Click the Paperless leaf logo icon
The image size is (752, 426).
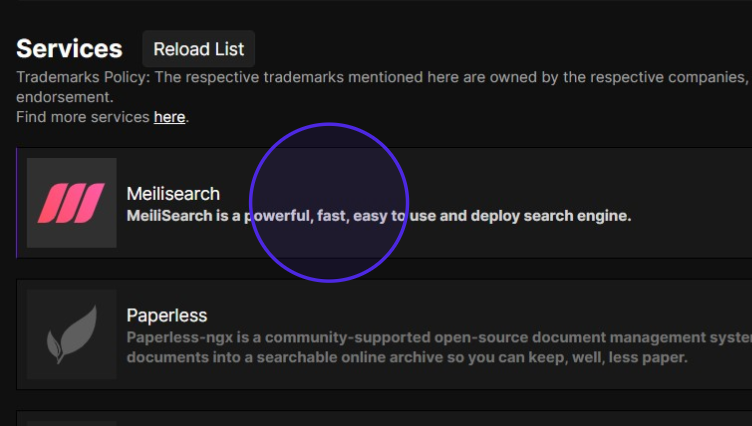pos(71,334)
